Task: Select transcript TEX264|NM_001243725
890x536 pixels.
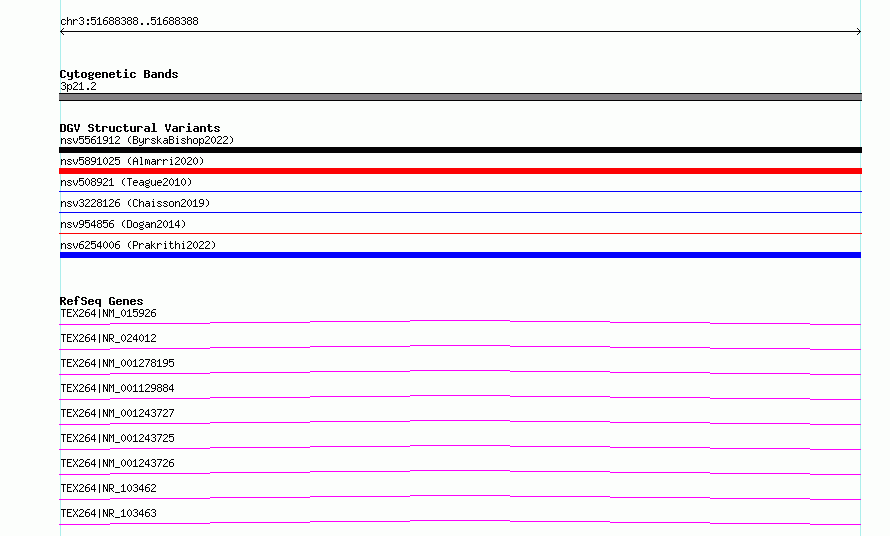Action: 117,438
